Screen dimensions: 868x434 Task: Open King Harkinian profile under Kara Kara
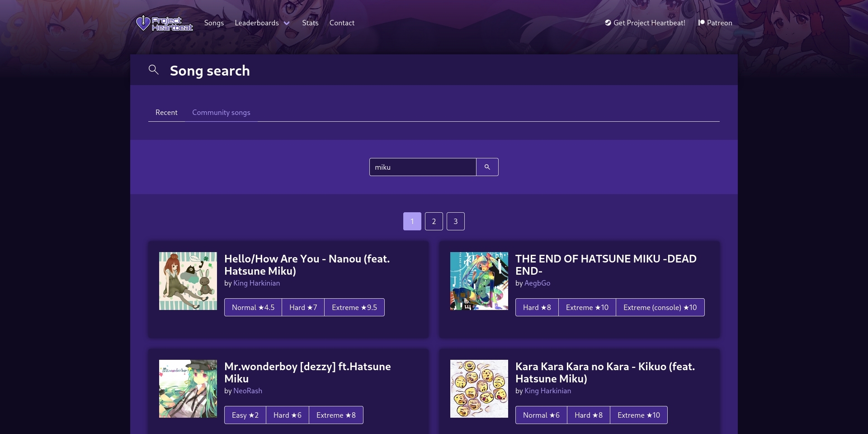click(x=547, y=391)
